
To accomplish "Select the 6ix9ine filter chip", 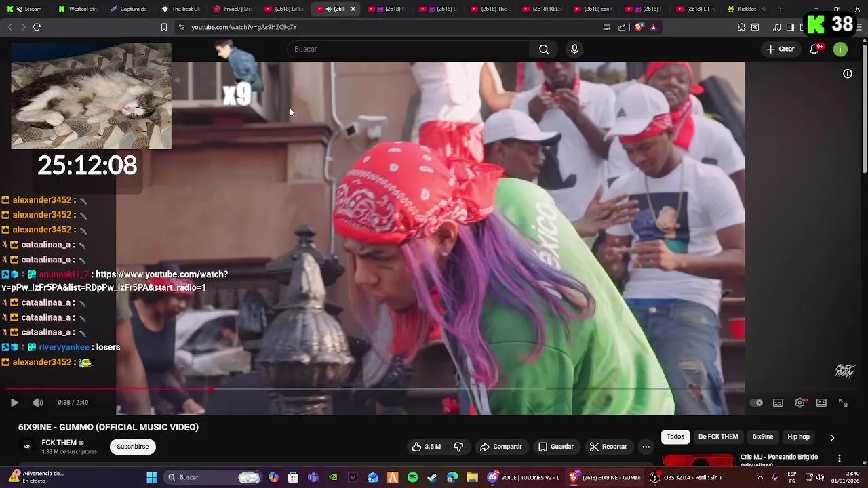I will click(763, 437).
